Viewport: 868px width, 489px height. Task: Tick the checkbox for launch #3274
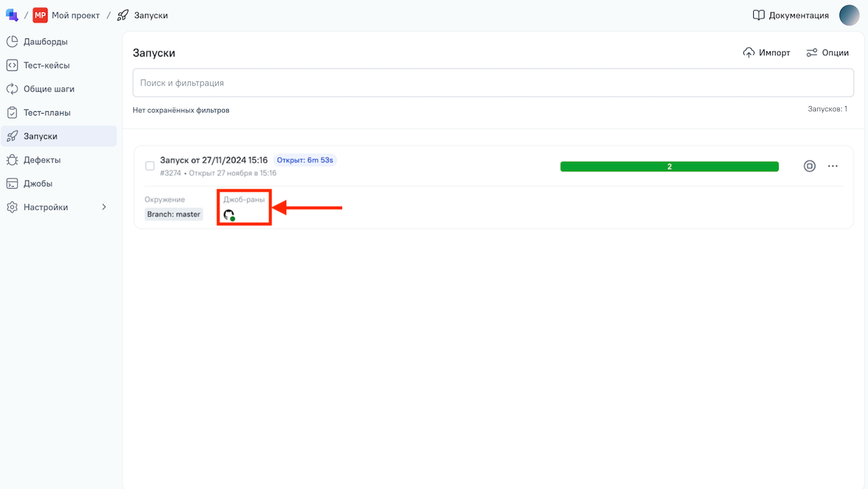point(149,166)
